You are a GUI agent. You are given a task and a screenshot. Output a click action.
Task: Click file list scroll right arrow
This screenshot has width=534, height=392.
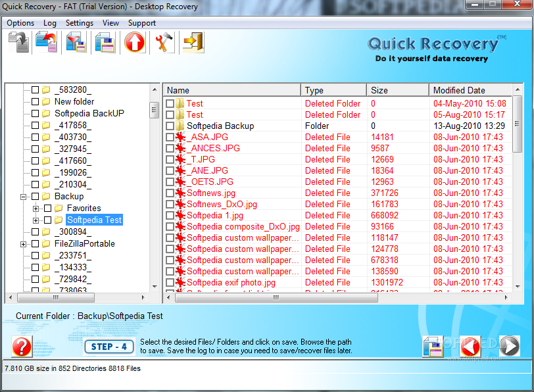tap(506, 298)
